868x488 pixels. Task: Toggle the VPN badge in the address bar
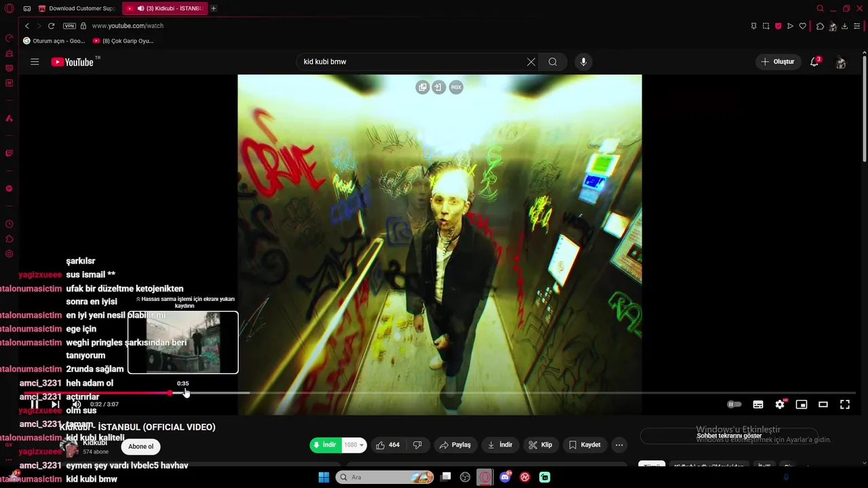click(x=69, y=26)
